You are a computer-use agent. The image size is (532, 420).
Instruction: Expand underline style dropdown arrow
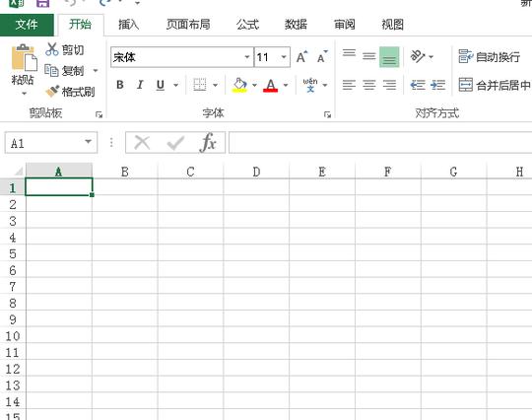coord(175,85)
